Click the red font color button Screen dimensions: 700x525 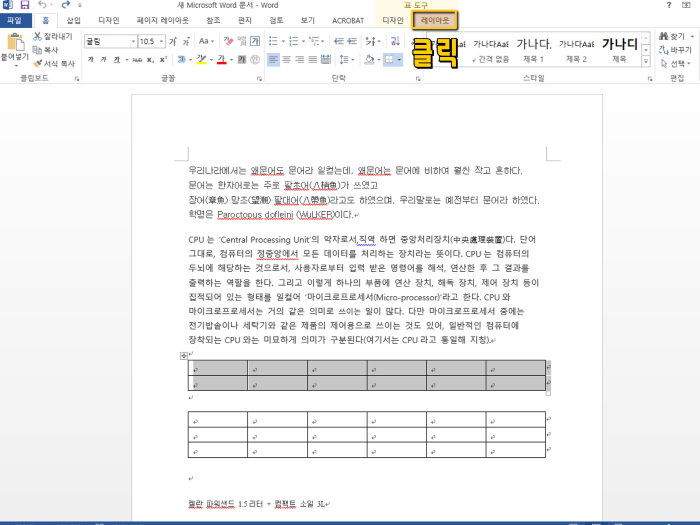(221, 59)
